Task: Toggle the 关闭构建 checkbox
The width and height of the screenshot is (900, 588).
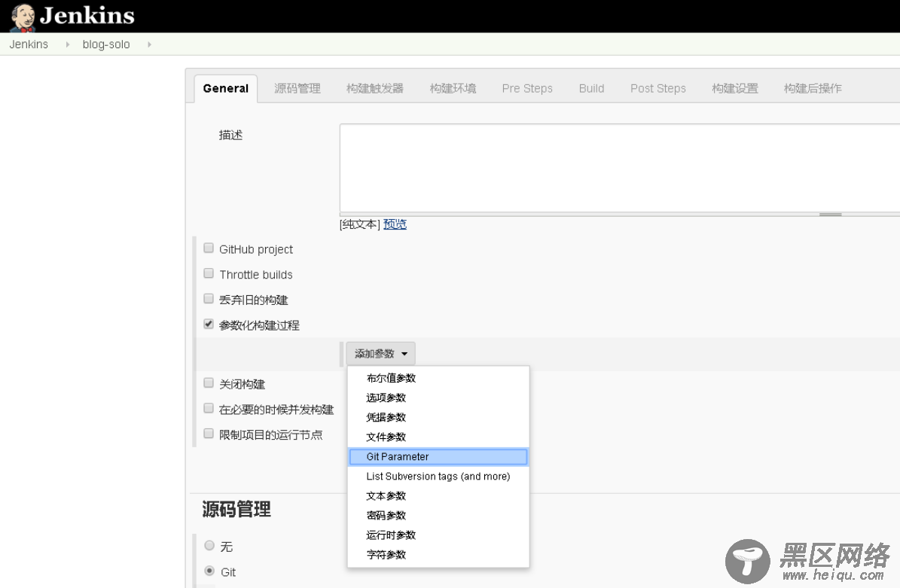Action: (x=209, y=383)
